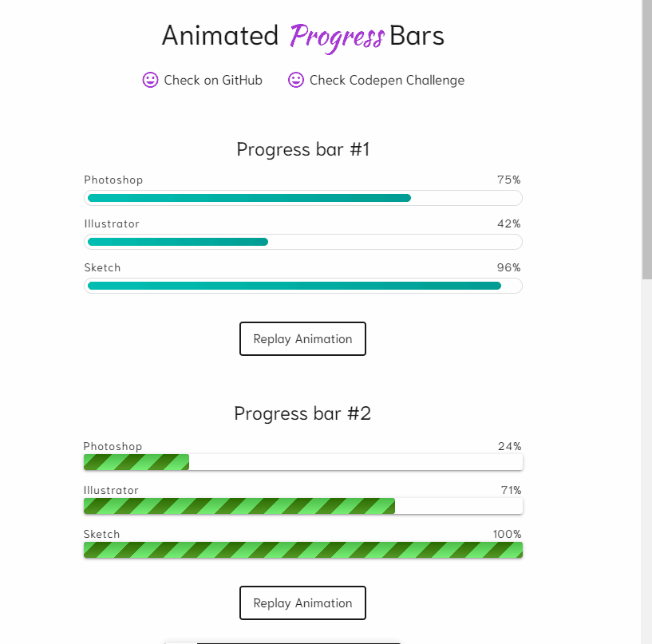Click the purple Progress word in title
The image size is (652, 644).
point(337,37)
